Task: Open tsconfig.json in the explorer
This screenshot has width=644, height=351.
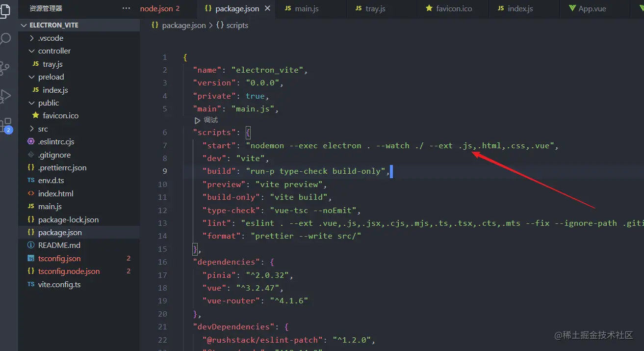Action: coord(79,258)
